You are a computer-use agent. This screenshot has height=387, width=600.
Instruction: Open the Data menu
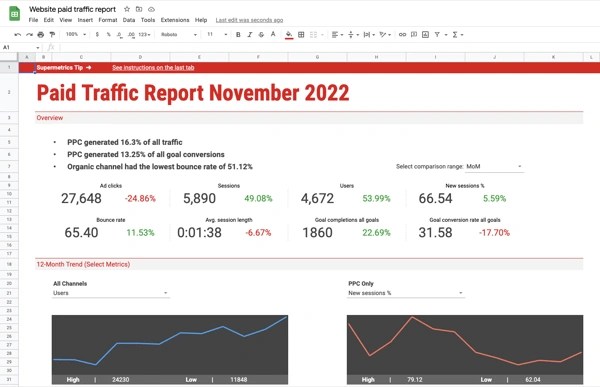(129, 20)
